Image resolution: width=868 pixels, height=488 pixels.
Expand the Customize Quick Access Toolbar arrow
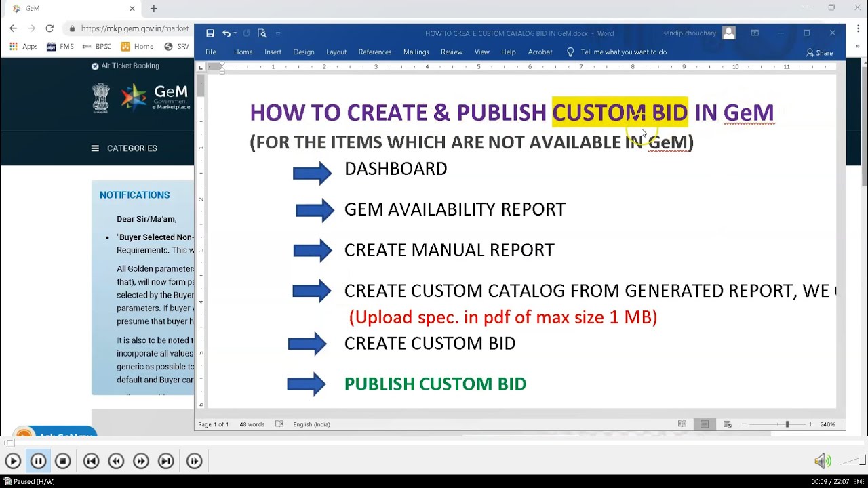coord(278,33)
